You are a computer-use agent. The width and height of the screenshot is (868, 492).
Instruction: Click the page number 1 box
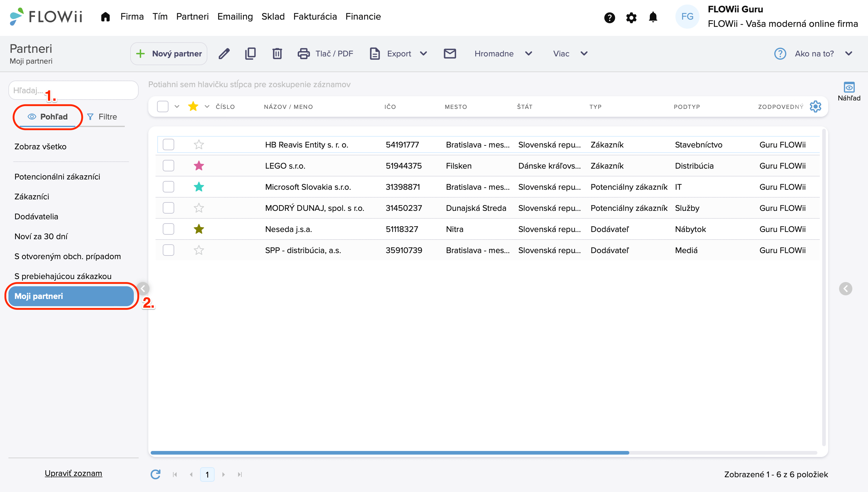tap(207, 475)
